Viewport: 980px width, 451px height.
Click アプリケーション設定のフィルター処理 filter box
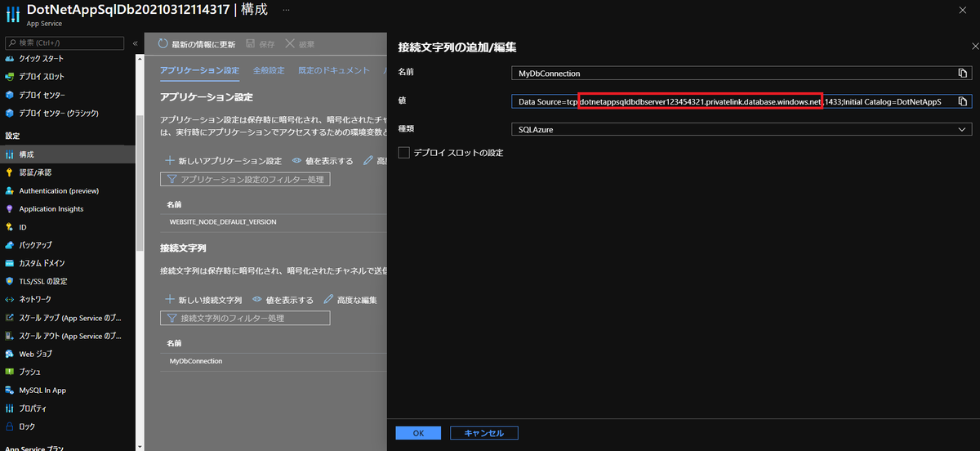coord(245,179)
